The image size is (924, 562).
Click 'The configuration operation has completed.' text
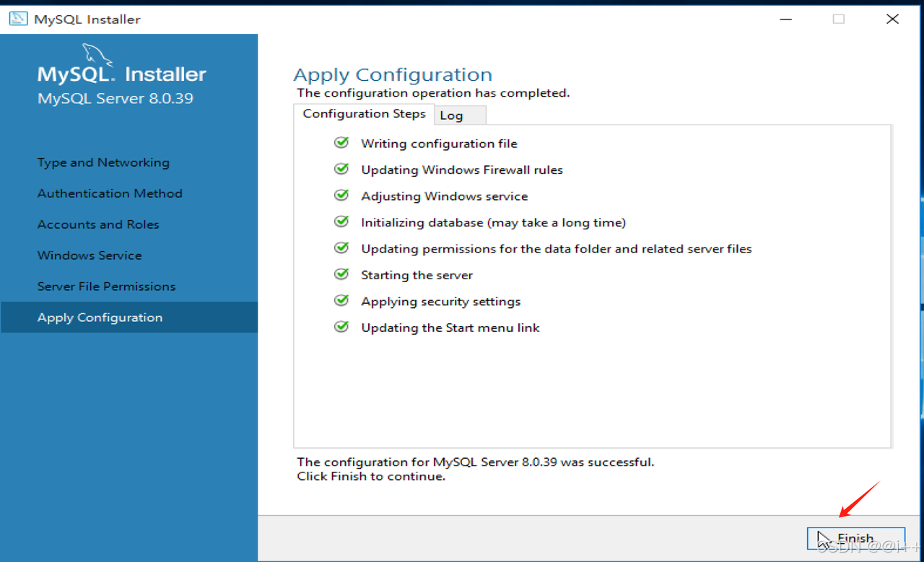(433, 93)
